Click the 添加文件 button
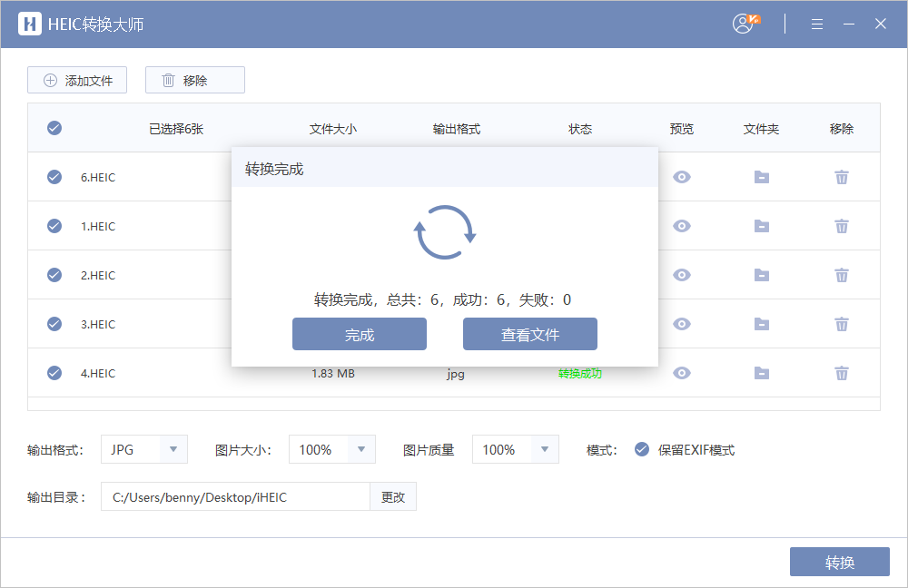This screenshot has height=588, width=908. tap(77, 80)
